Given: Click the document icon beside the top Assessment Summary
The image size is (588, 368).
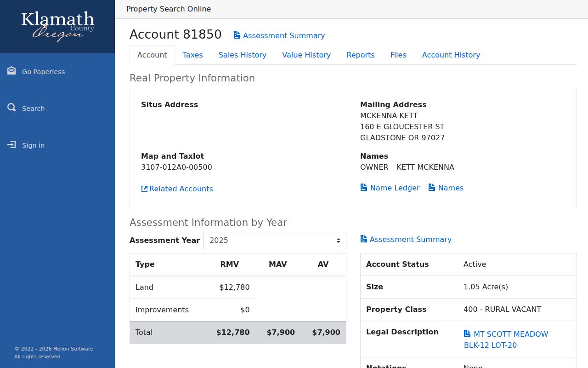Looking at the screenshot, I should (237, 35).
